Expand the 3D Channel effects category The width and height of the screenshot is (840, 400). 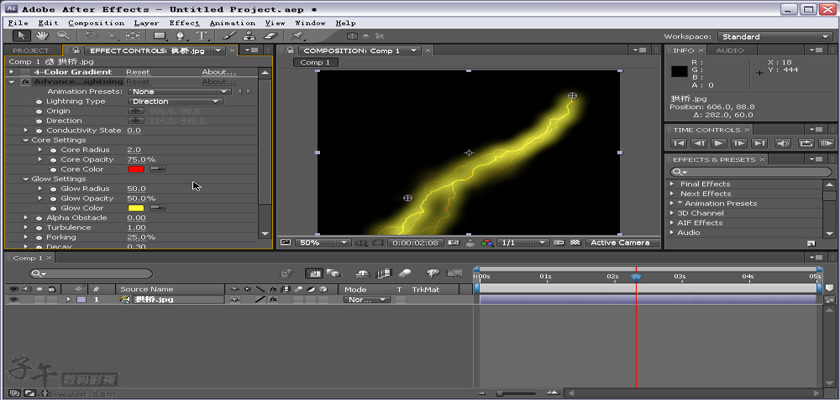(672, 213)
